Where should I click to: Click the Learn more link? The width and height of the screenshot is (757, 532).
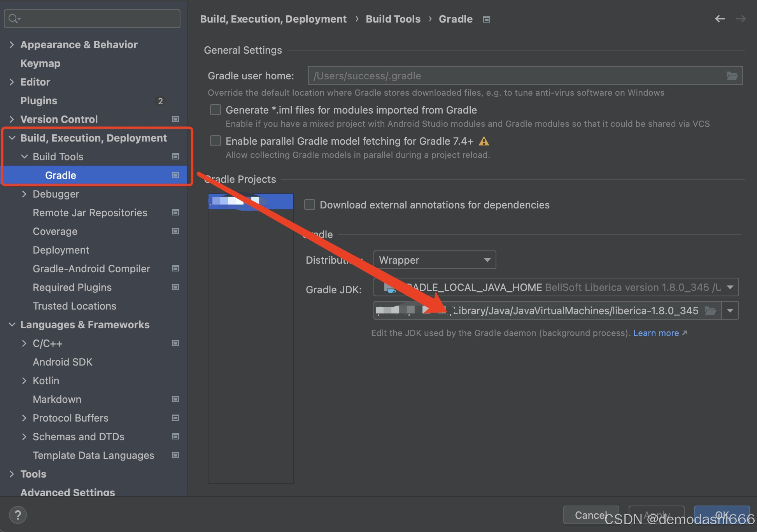pos(656,333)
